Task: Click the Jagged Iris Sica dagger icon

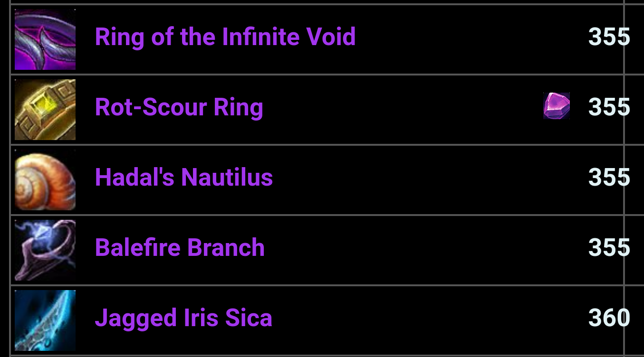Action: point(45,320)
